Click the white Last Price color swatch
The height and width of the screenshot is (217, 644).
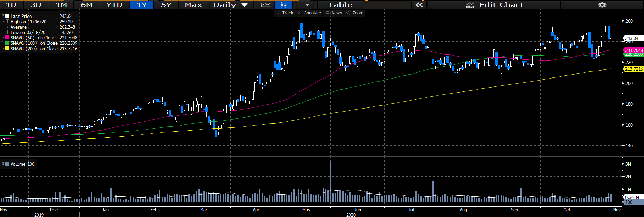(x=7, y=16)
